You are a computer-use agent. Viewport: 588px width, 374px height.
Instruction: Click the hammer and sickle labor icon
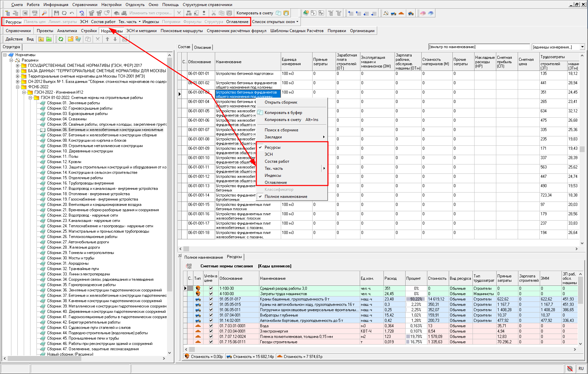(x=386, y=13)
